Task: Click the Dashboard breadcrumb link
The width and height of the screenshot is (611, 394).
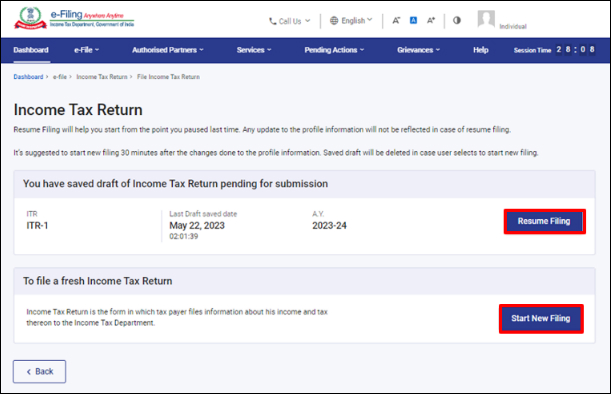Action: coord(28,77)
